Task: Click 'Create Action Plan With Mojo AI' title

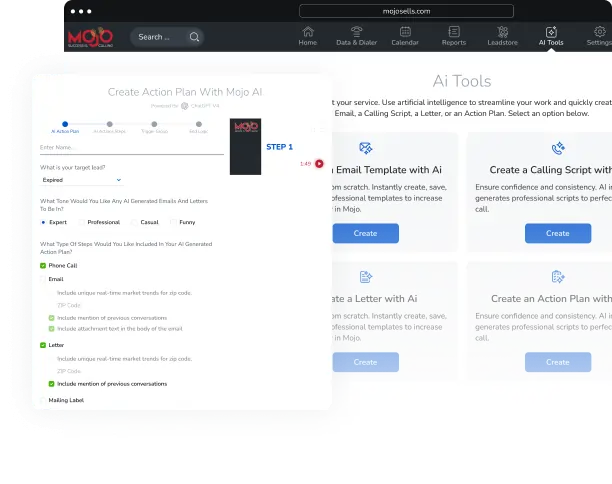Action: (185, 92)
